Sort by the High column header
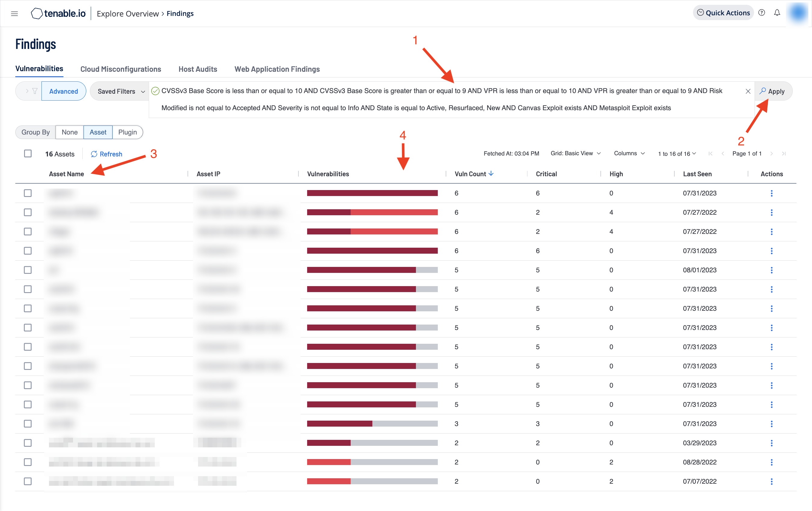 (616, 174)
